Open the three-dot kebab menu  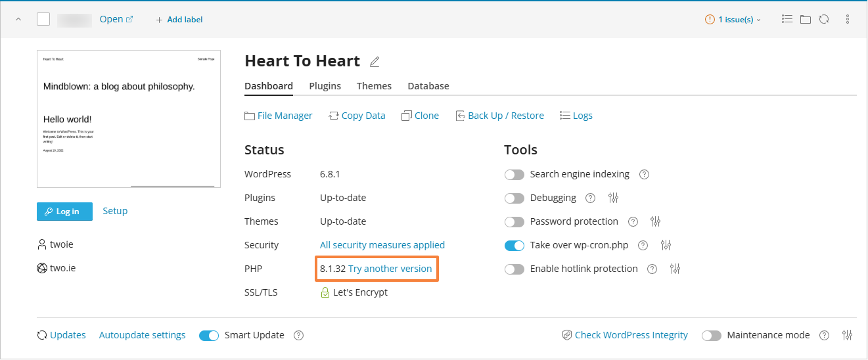click(848, 19)
